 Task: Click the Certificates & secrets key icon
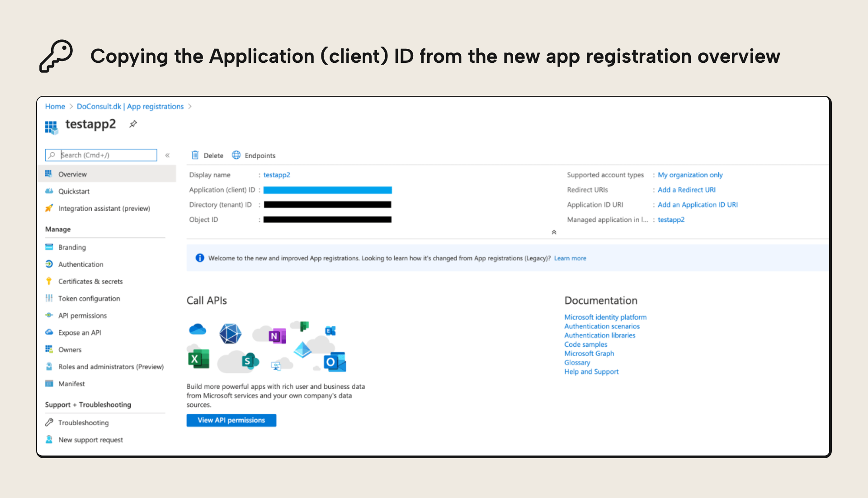tap(49, 281)
